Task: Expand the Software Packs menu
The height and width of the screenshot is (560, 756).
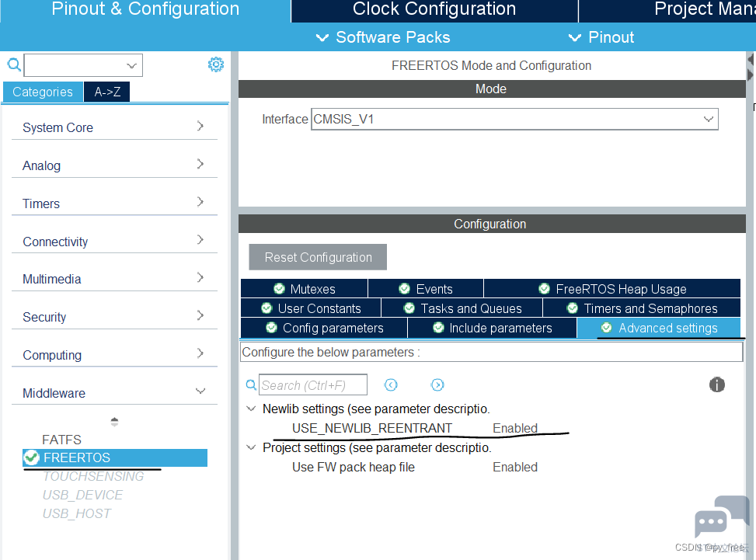Action: (383, 37)
